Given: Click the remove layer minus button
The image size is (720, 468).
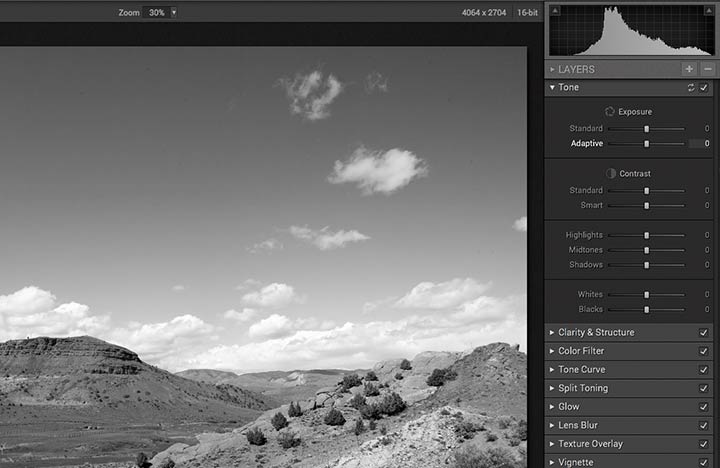Looking at the screenshot, I should pyautogui.click(x=708, y=69).
